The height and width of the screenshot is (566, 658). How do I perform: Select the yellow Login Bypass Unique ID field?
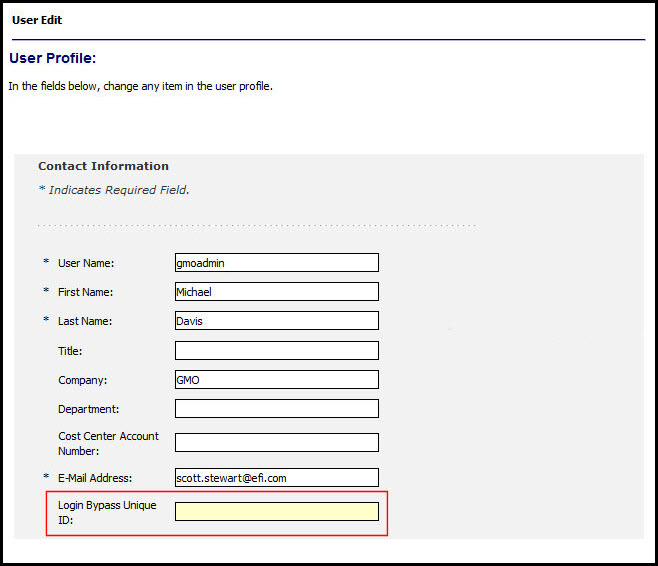click(276, 512)
